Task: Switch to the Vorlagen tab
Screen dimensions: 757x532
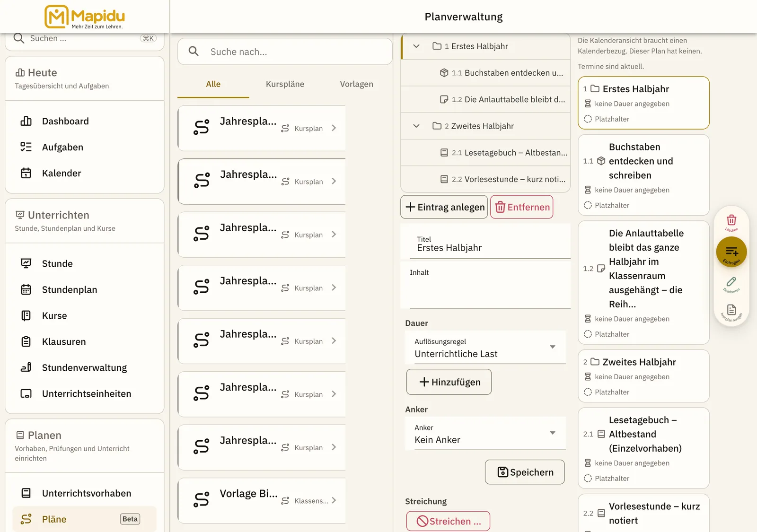Action: tap(357, 84)
